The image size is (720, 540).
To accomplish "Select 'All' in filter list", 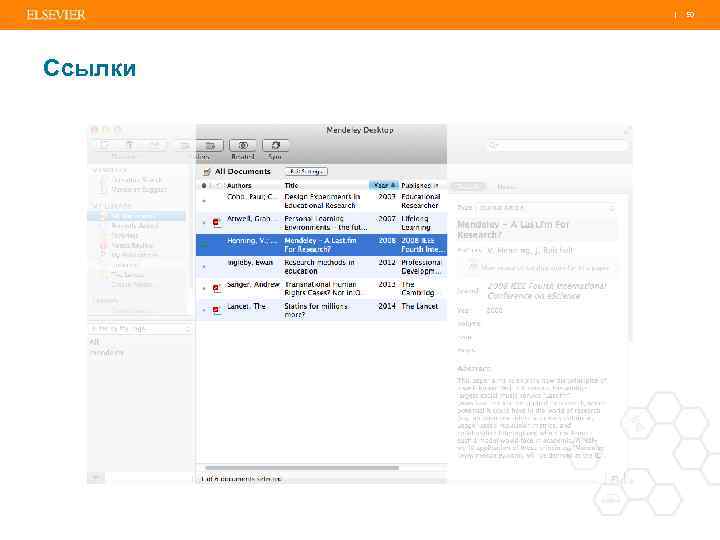I will (x=94, y=342).
